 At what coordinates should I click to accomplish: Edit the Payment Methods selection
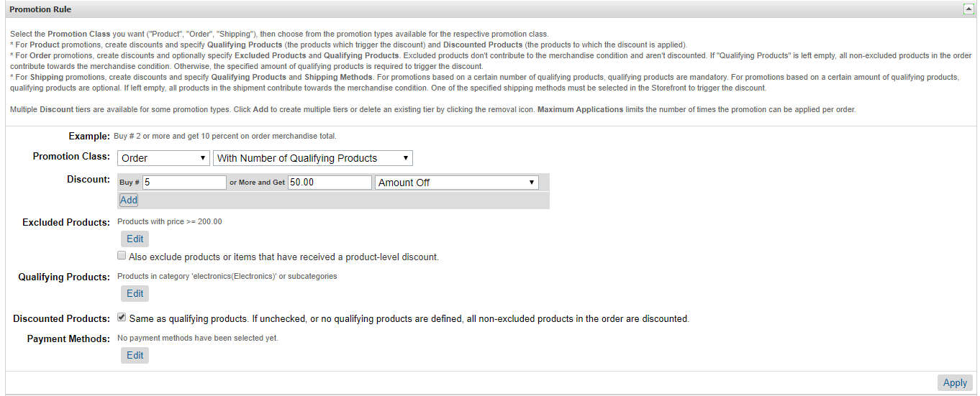click(x=135, y=355)
